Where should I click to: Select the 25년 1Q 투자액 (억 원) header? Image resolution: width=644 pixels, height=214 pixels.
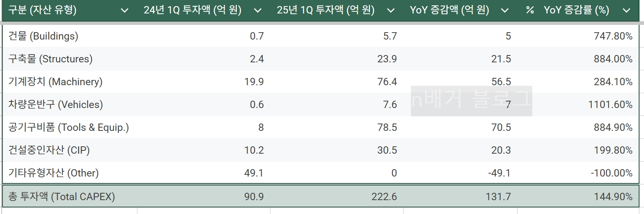pos(325,10)
